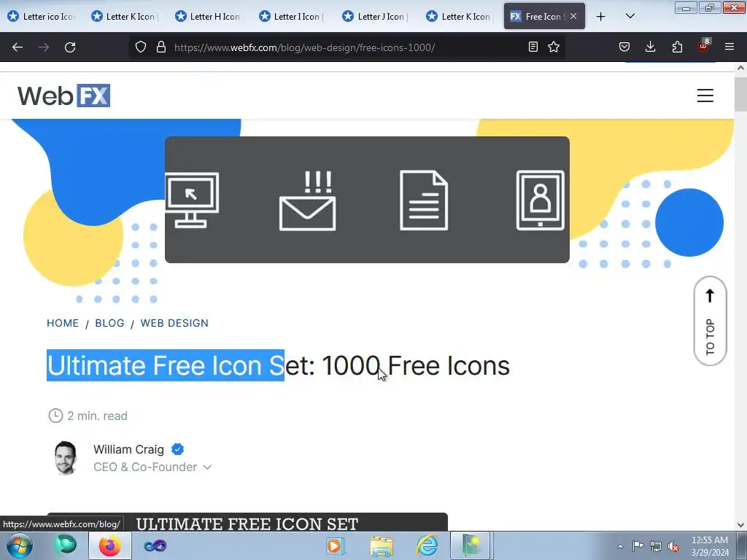Click the 2 min. read text
The image size is (747, 560).
97,416
